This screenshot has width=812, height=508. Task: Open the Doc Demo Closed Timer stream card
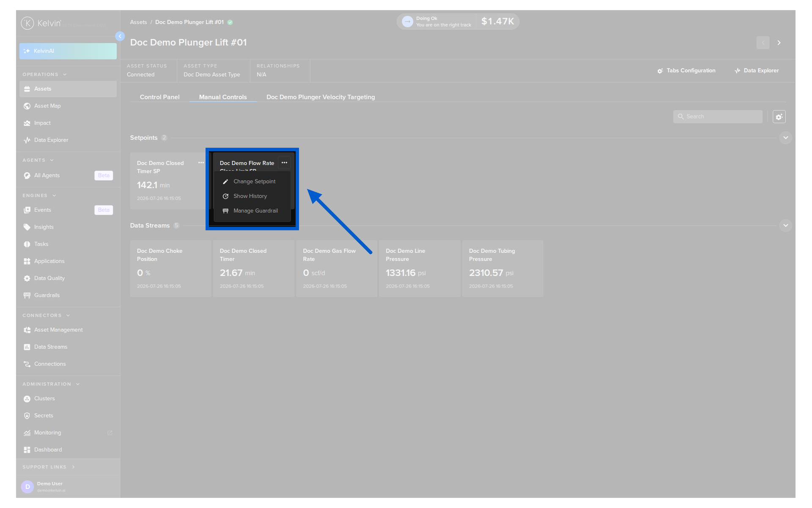[254, 269]
